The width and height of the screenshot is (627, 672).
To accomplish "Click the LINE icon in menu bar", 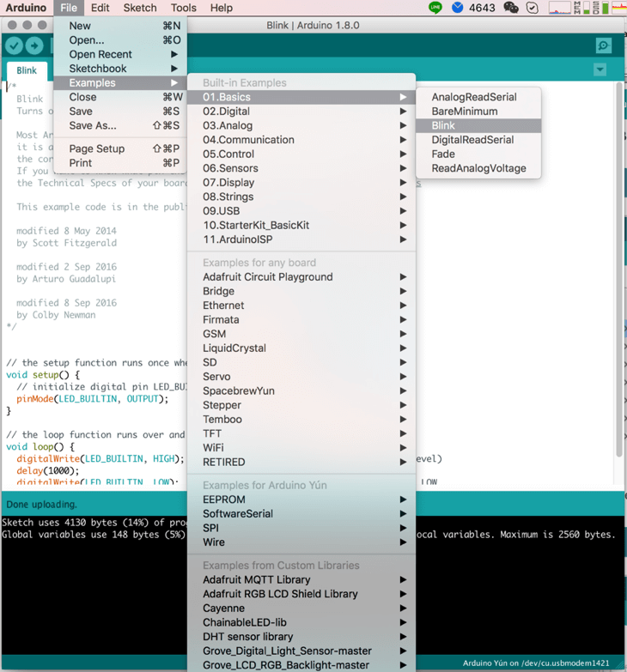I will [435, 7].
